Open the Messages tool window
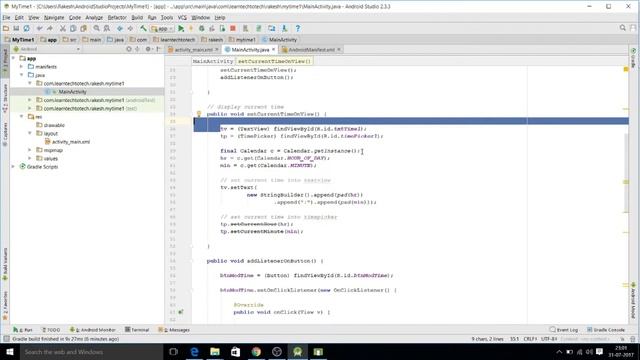 [x=174, y=329]
